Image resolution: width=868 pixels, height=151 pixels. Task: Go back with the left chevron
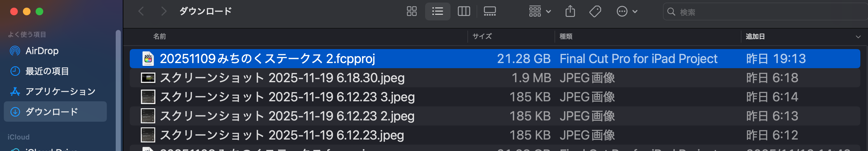click(x=141, y=11)
